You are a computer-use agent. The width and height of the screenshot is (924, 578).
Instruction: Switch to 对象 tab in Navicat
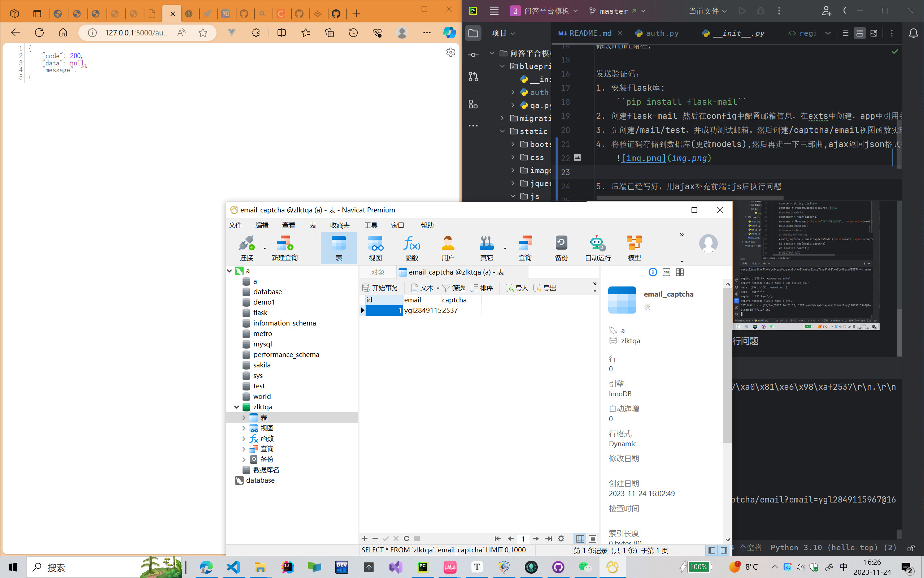coord(378,272)
